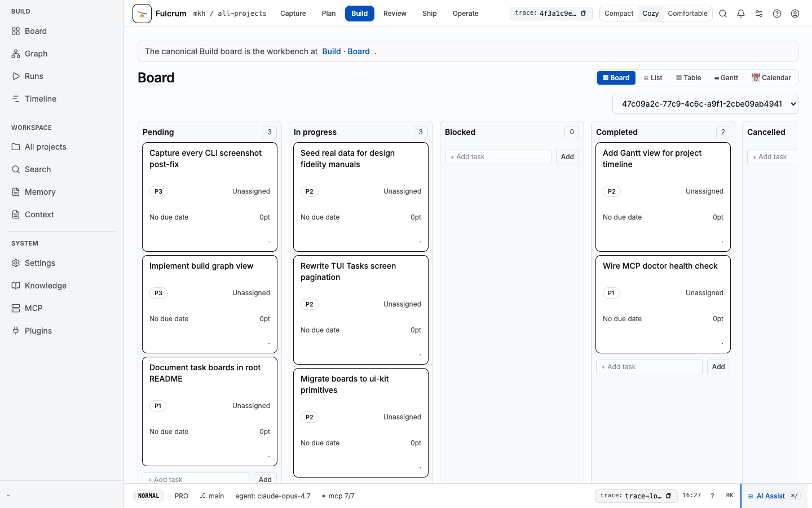Open card Migrate boards to ui-kit primitives

point(361,423)
